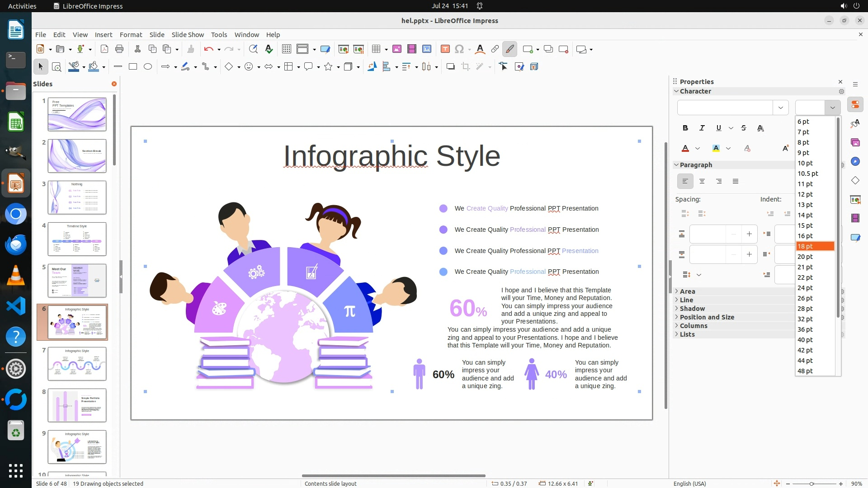Click the Insert Table icon
868x488 pixels.
tap(376, 49)
